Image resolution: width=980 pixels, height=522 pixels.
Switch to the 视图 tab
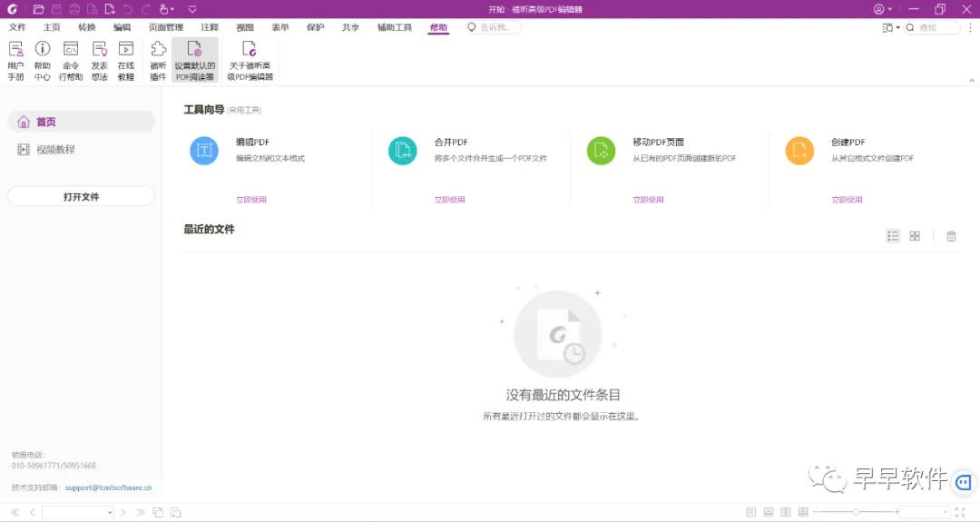[x=245, y=27]
